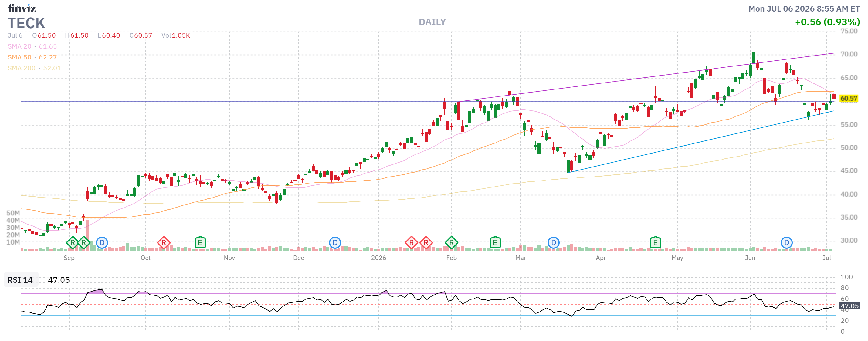868x341 pixels.
Task: Click the low value L 60.40
Action: pyautogui.click(x=109, y=35)
